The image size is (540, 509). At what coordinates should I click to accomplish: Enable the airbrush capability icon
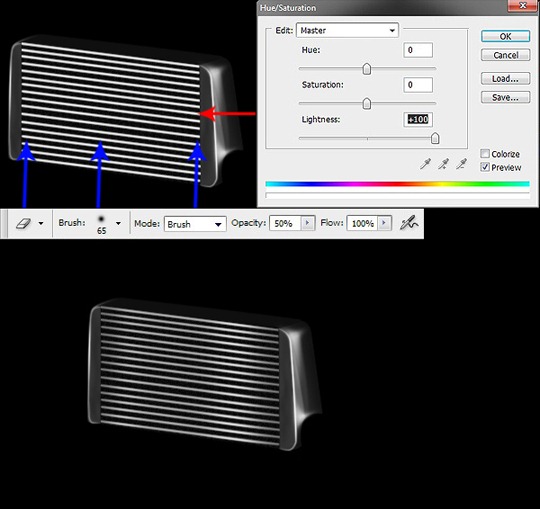pos(409,223)
